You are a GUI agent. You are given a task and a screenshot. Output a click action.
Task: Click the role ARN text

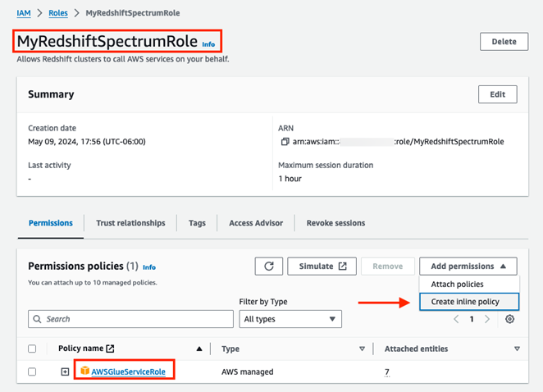tap(399, 142)
